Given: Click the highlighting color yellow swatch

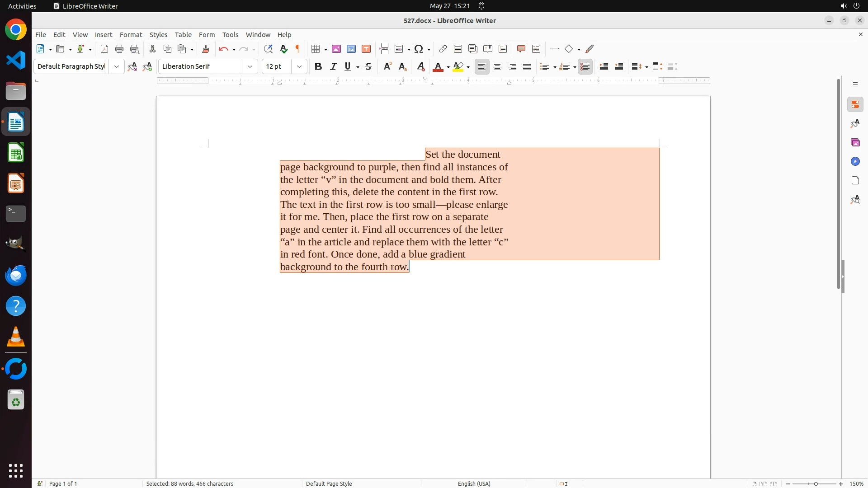Looking at the screenshot, I should pyautogui.click(x=458, y=67).
